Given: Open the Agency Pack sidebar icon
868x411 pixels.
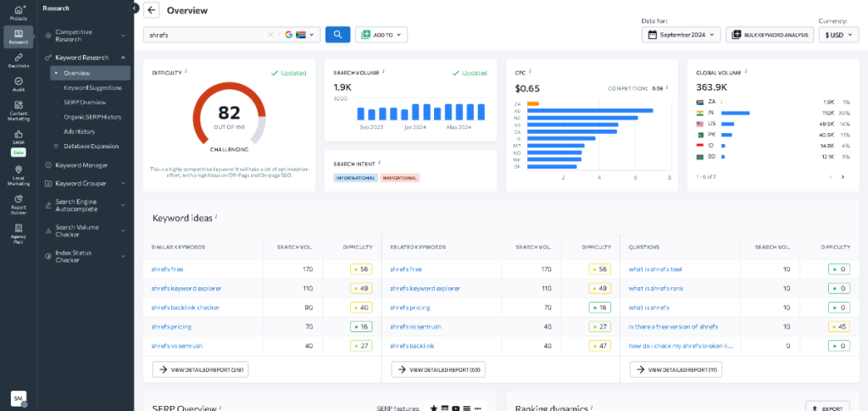Looking at the screenshot, I should pyautogui.click(x=19, y=232).
